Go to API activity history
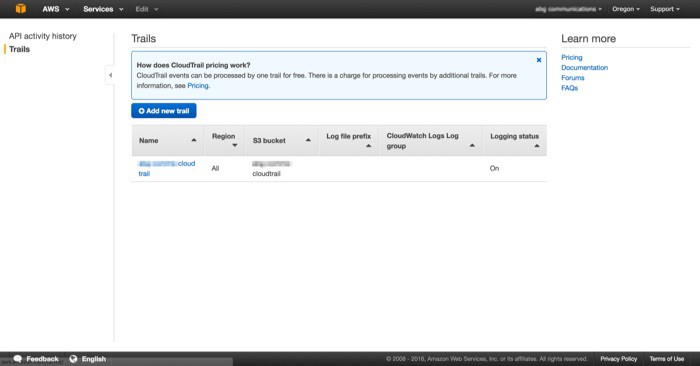700x366 pixels. (x=43, y=36)
